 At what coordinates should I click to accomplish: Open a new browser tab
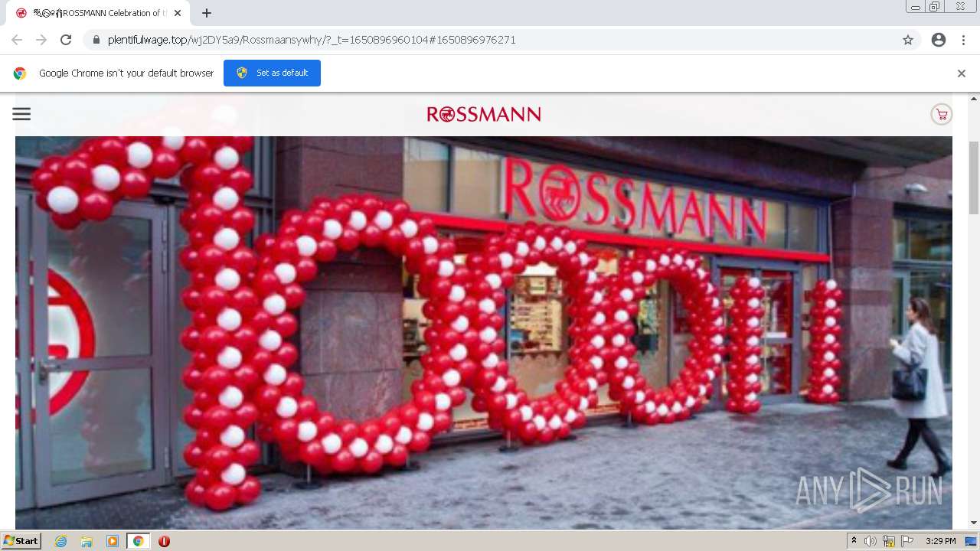tap(207, 13)
